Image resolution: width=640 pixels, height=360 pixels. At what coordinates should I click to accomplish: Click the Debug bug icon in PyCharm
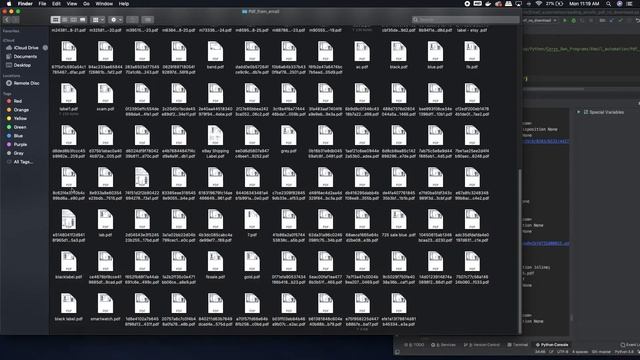click(x=573, y=20)
